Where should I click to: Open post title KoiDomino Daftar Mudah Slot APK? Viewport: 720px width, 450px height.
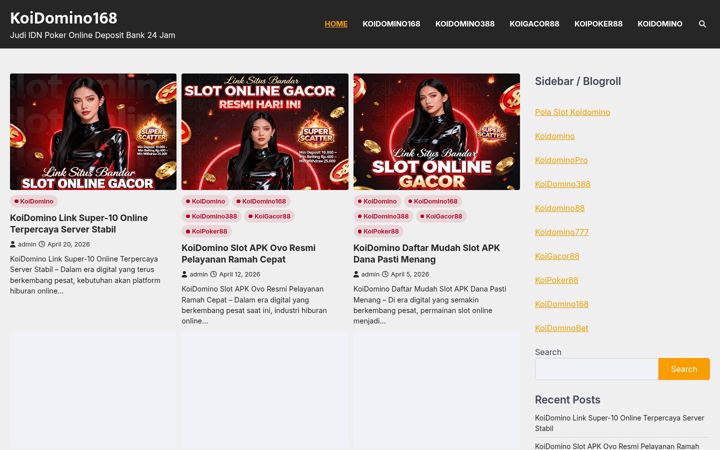click(427, 253)
